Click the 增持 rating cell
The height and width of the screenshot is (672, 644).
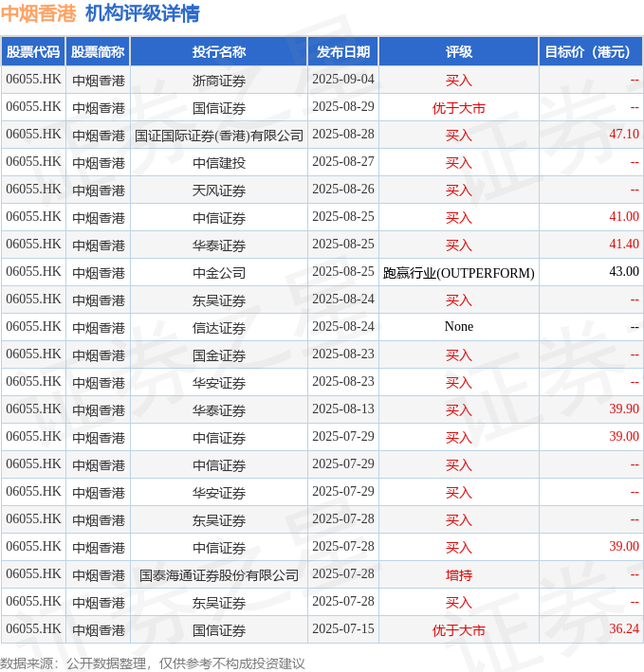[458, 574]
